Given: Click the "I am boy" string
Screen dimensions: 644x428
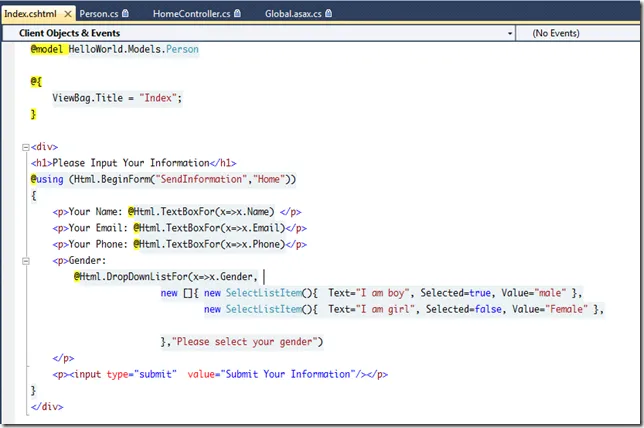Looking at the screenshot, I should click(x=383, y=293).
